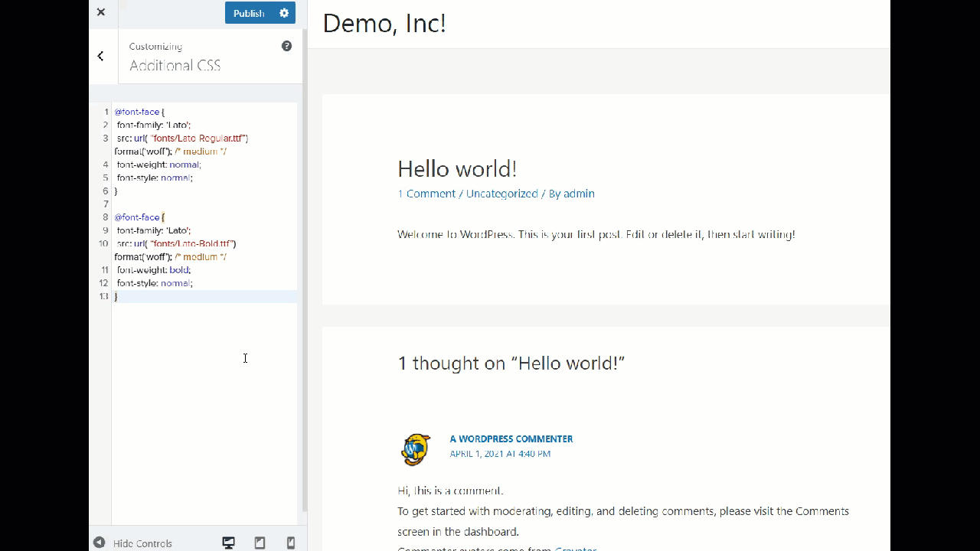The width and height of the screenshot is (980, 551).
Task: Click A WordPress Commenter name link
Action: click(x=511, y=439)
